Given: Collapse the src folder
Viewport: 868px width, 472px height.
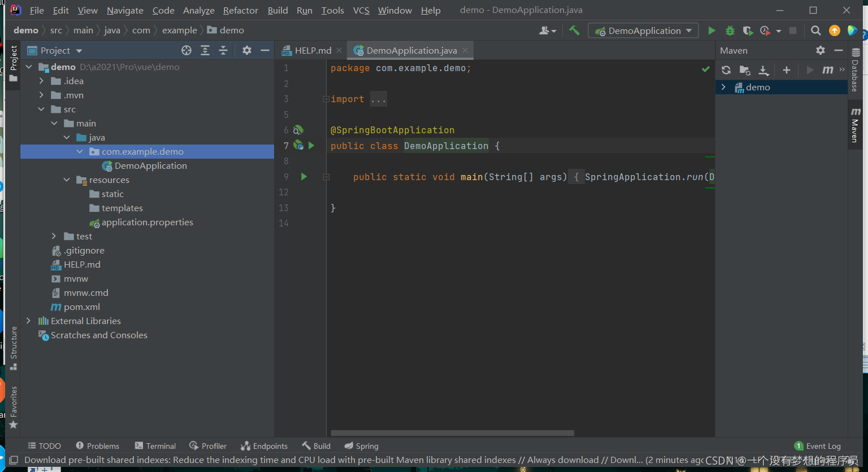Looking at the screenshot, I should [x=41, y=109].
